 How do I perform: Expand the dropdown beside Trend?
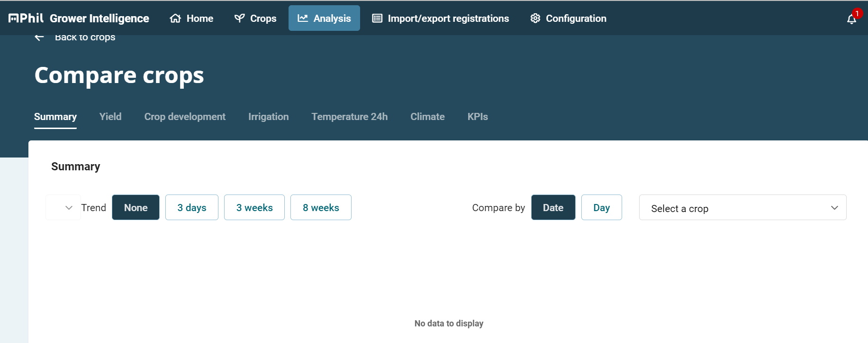pos(63,207)
